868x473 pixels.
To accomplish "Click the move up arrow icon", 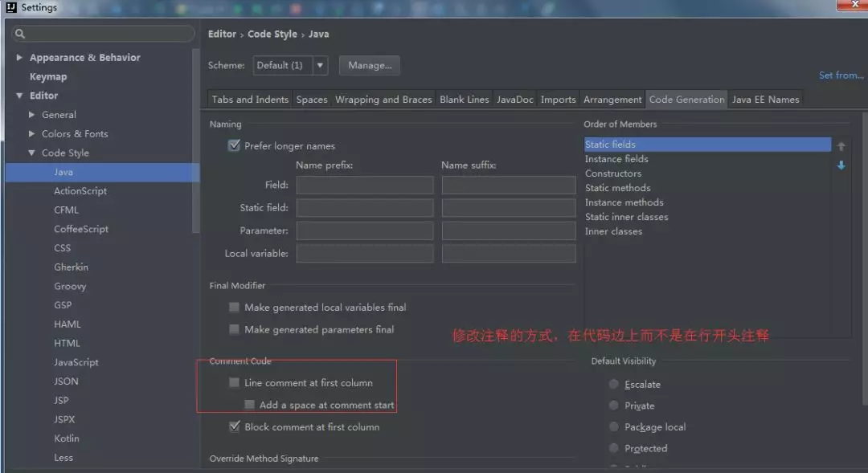I will (841, 146).
